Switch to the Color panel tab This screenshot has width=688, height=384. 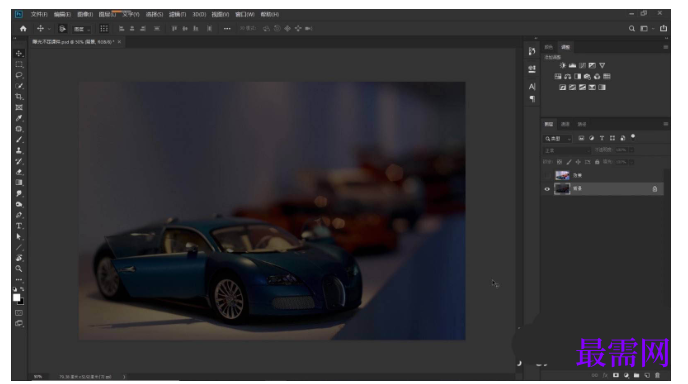click(x=548, y=47)
